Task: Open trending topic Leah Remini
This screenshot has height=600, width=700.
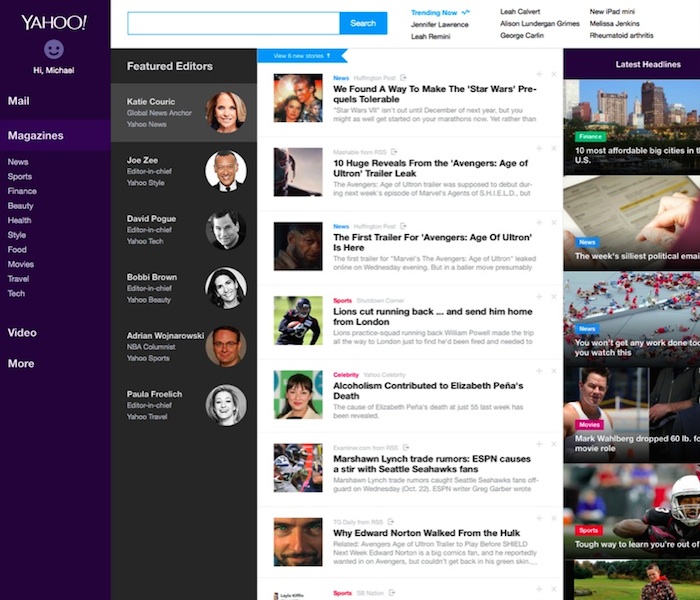Action: pyautogui.click(x=430, y=37)
